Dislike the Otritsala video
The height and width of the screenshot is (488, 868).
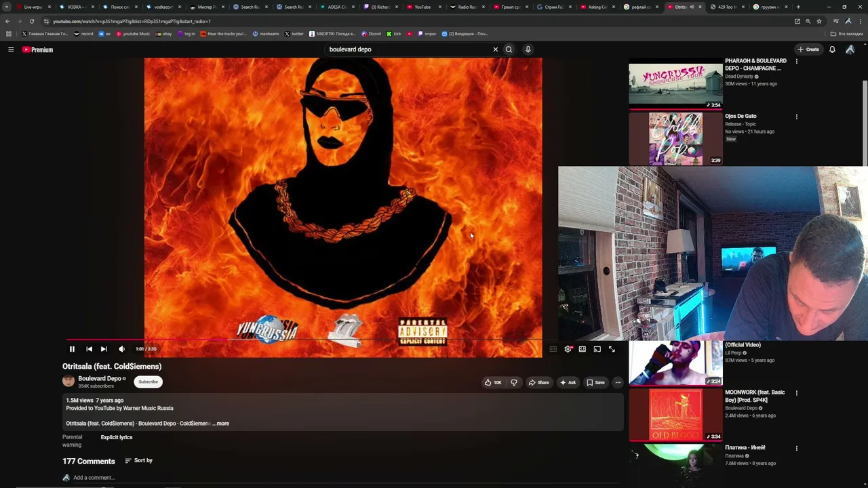click(x=514, y=382)
